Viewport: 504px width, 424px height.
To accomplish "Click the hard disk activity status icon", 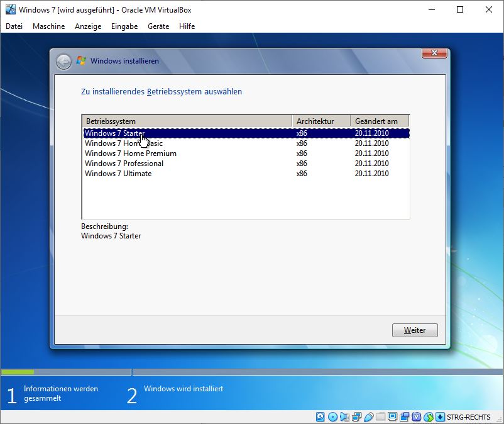I will pyautogui.click(x=320, y=417).
